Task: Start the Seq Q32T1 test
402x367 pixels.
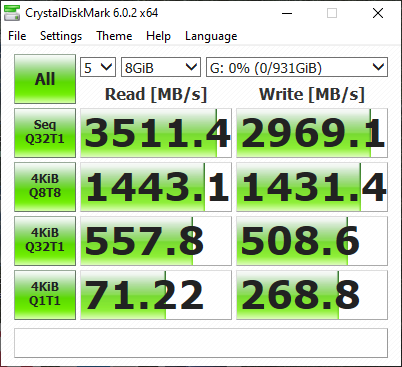Action: (x=45, y=133)
